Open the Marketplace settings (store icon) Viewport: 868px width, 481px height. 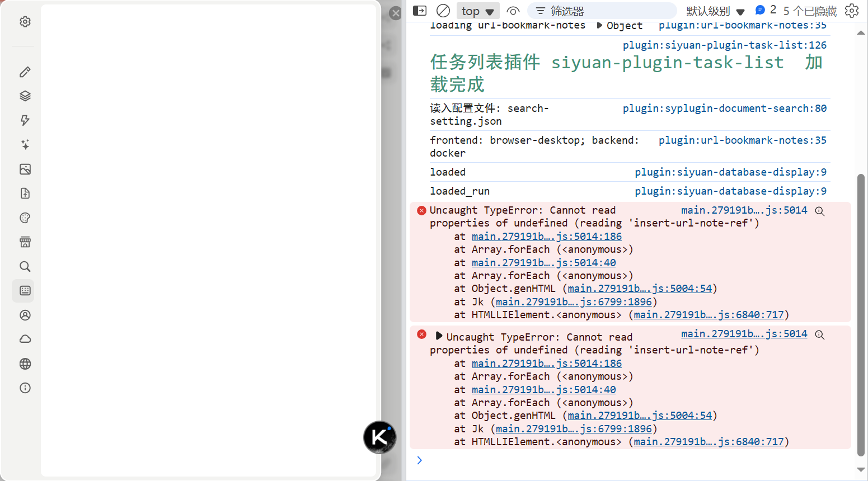point(25,242)
